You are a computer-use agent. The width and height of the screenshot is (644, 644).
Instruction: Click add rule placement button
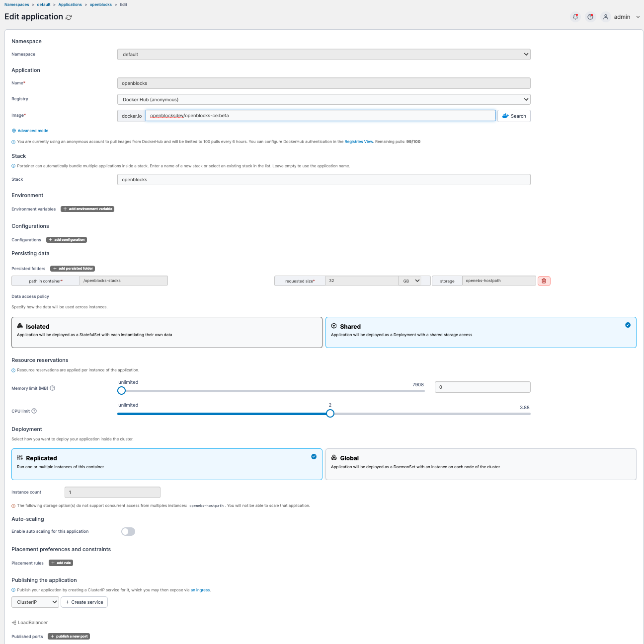(61, 563)
